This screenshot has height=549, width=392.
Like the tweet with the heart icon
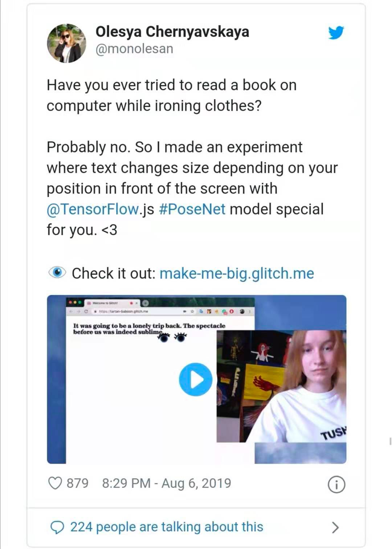click(55, 483)
